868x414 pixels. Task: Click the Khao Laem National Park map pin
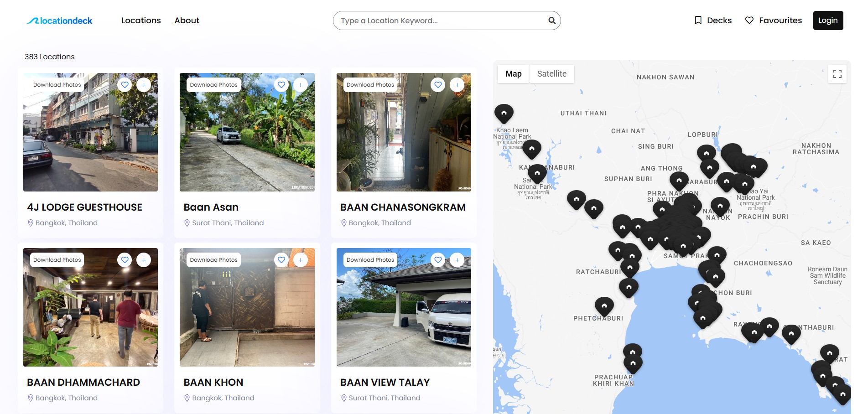pyautogui.click(x=504, y=113)
